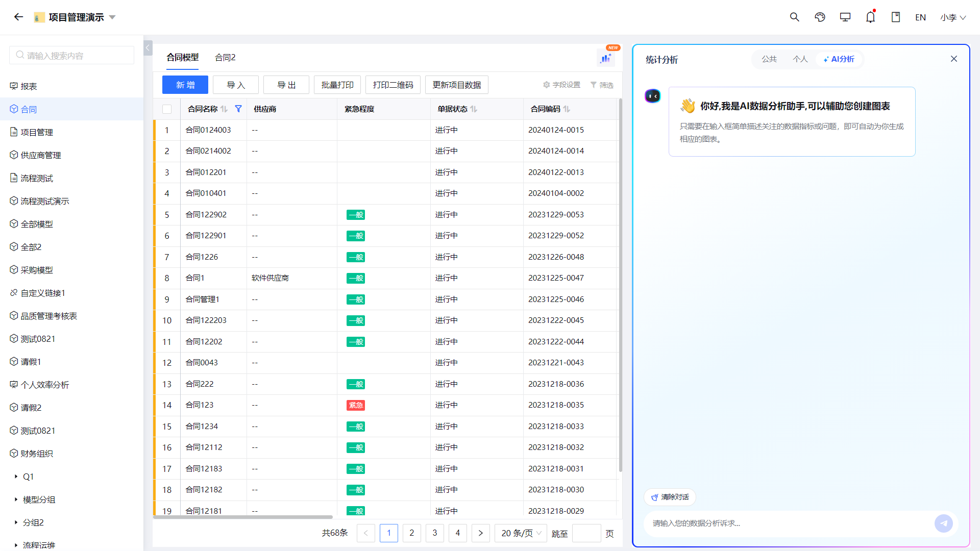
Task: Click the AI assistant avatar icon
Action: click(652, 96)
